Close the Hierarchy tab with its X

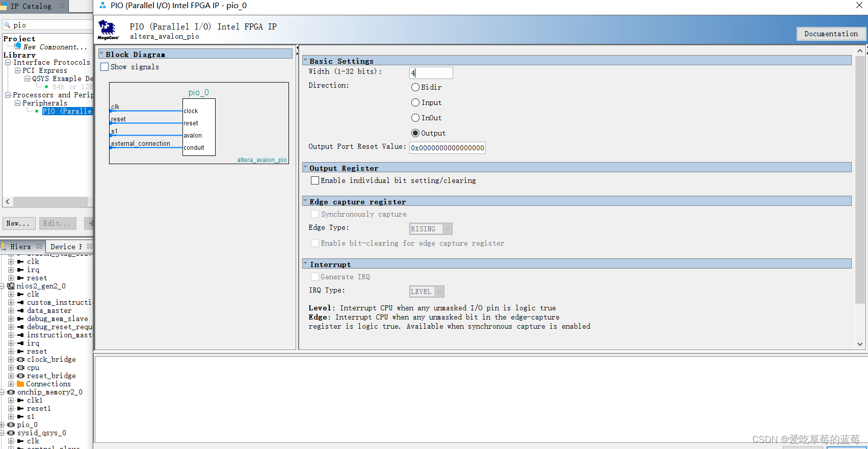tap(39, 246)
